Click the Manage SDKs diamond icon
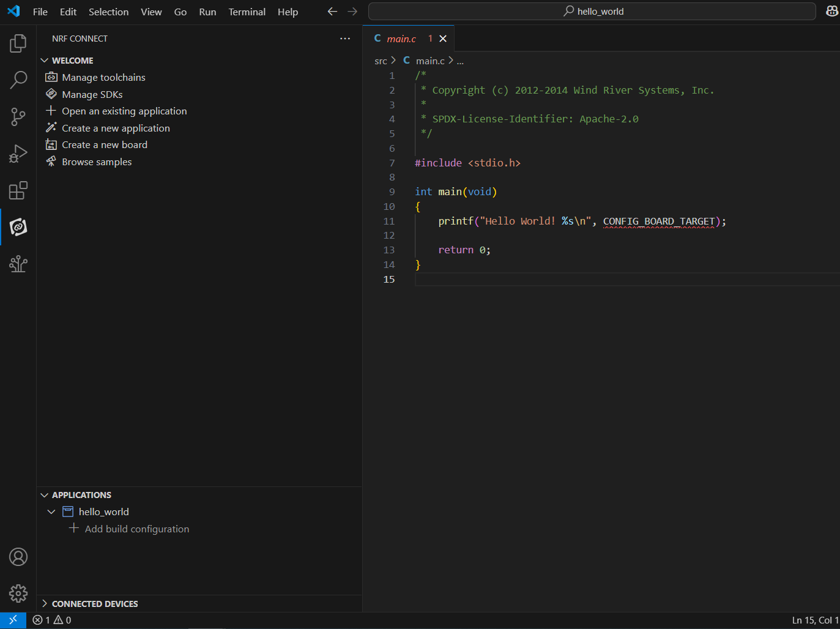Image resolution: width=840 pixels, height=629 pixels. point(51,94)
